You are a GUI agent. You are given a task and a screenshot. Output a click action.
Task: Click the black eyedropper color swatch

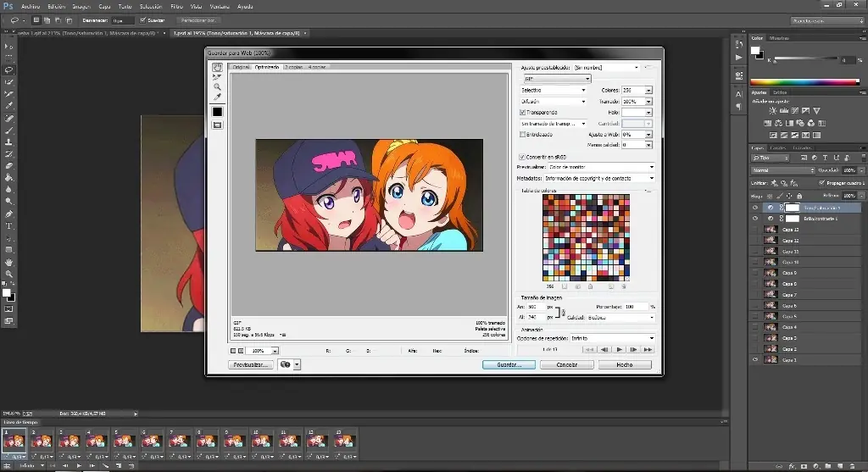click(x=217, y=111)
